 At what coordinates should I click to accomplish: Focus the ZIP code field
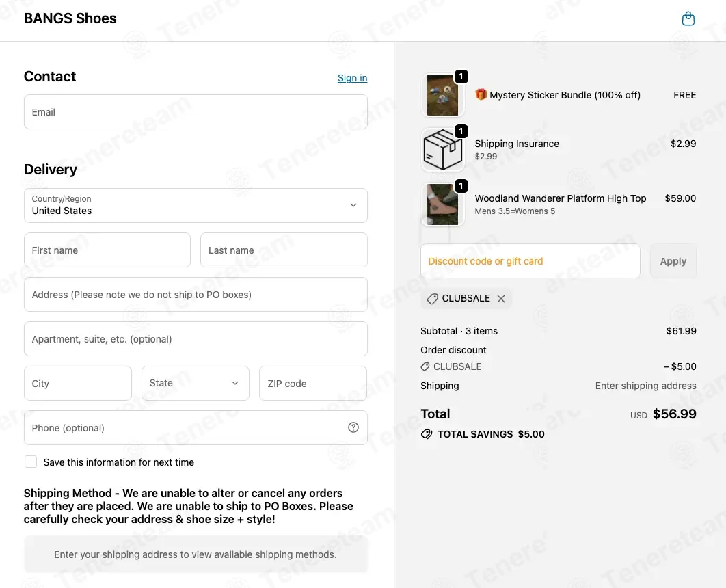pos(313,384)
